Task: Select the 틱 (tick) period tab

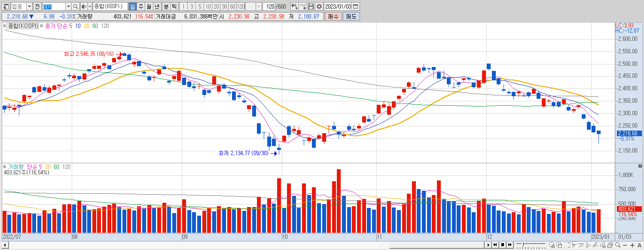Action: coord(174,6)
